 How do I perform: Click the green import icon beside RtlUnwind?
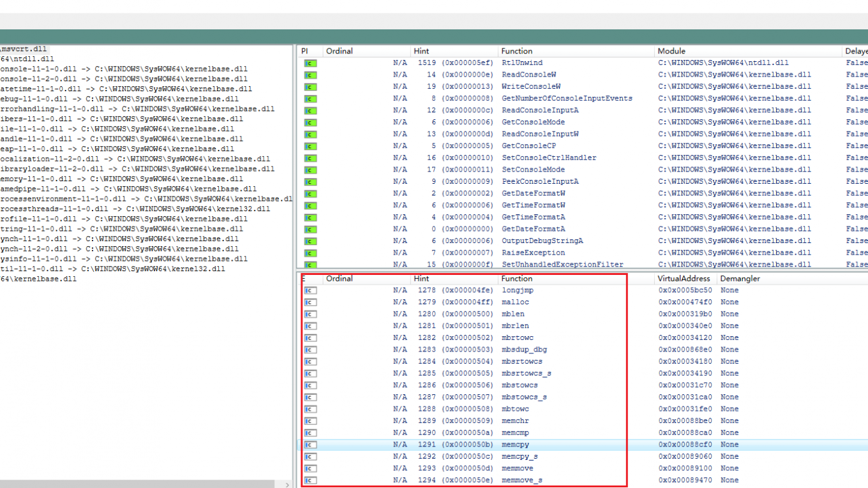pos(310,63)
